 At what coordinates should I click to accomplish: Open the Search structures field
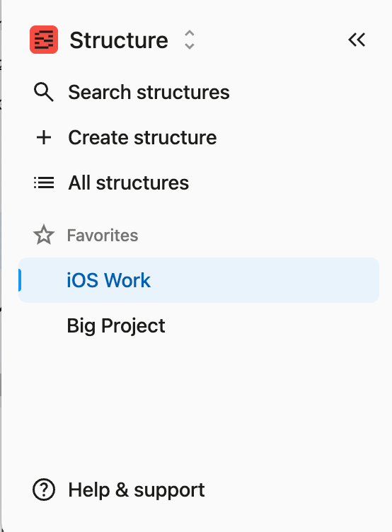tap(199, 92)
